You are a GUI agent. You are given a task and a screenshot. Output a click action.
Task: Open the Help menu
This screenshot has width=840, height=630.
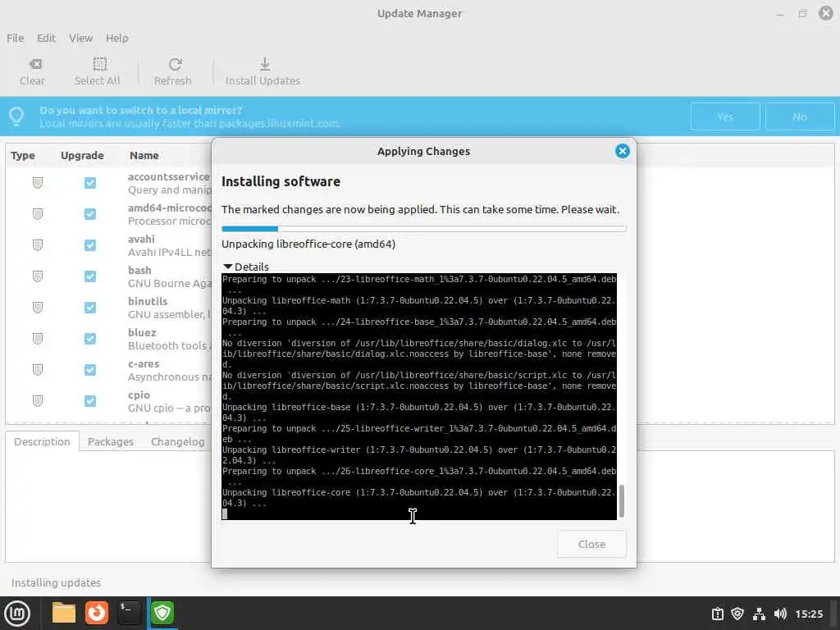coord(116,38)
